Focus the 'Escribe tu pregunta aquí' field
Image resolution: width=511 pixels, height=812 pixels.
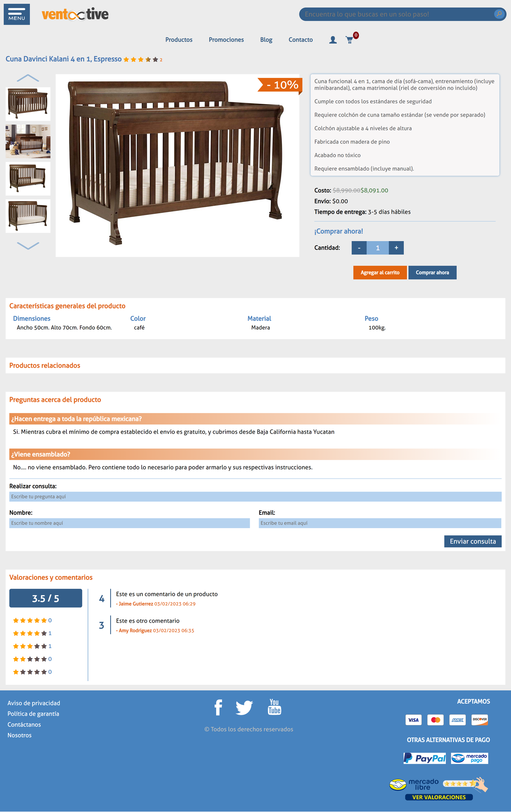pos(255,497)
